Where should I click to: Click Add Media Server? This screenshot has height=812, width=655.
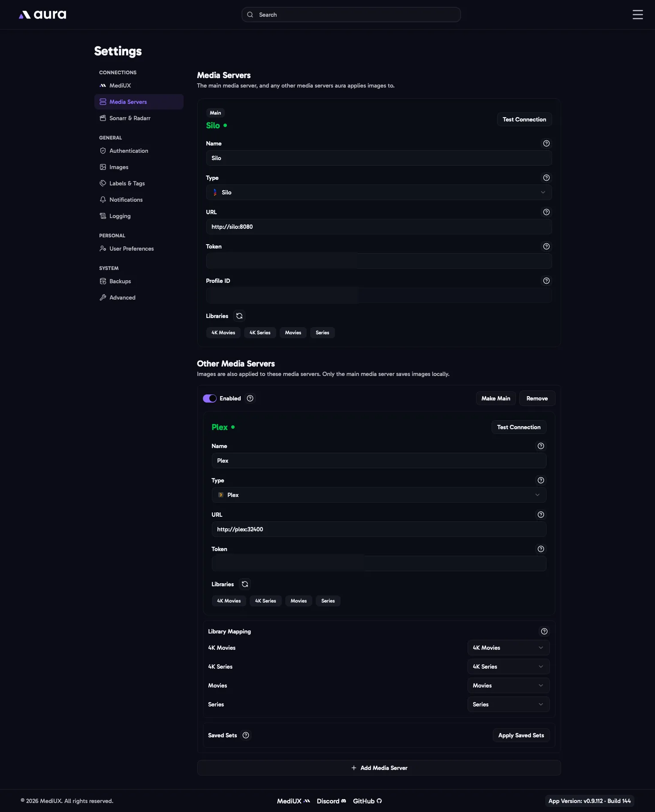coord(379,768)
